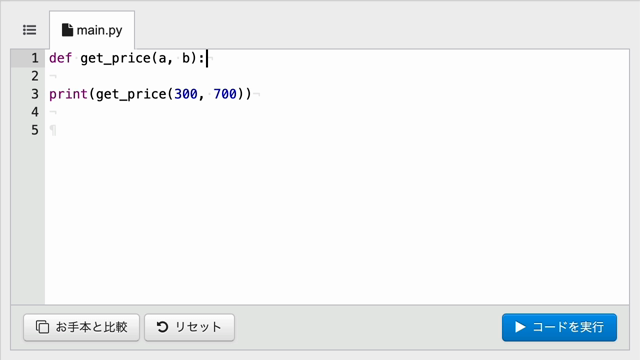
Task: Click line number 3 in gutter
Action: (x=35, y=94)
